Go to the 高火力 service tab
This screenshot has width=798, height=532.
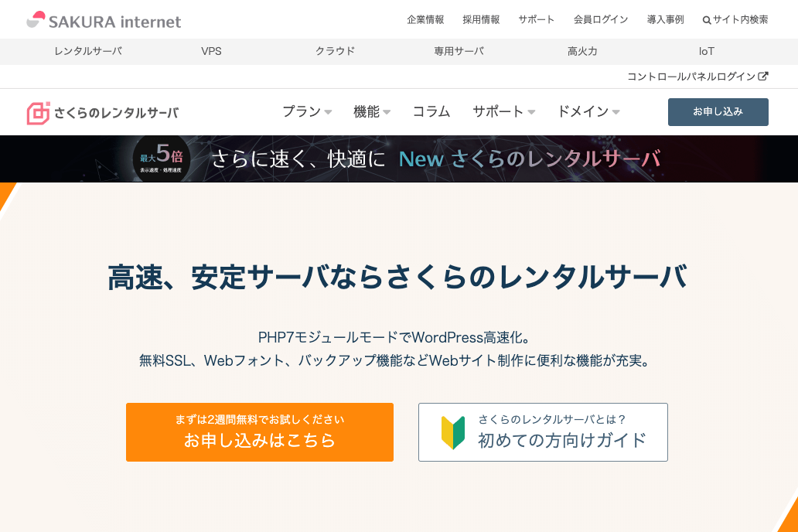click(582, 52)
